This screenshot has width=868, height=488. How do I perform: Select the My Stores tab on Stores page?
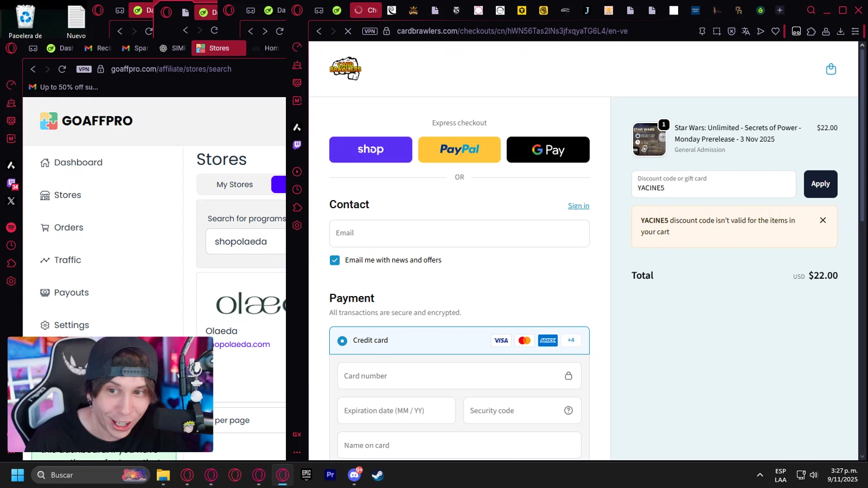[234, 184]
